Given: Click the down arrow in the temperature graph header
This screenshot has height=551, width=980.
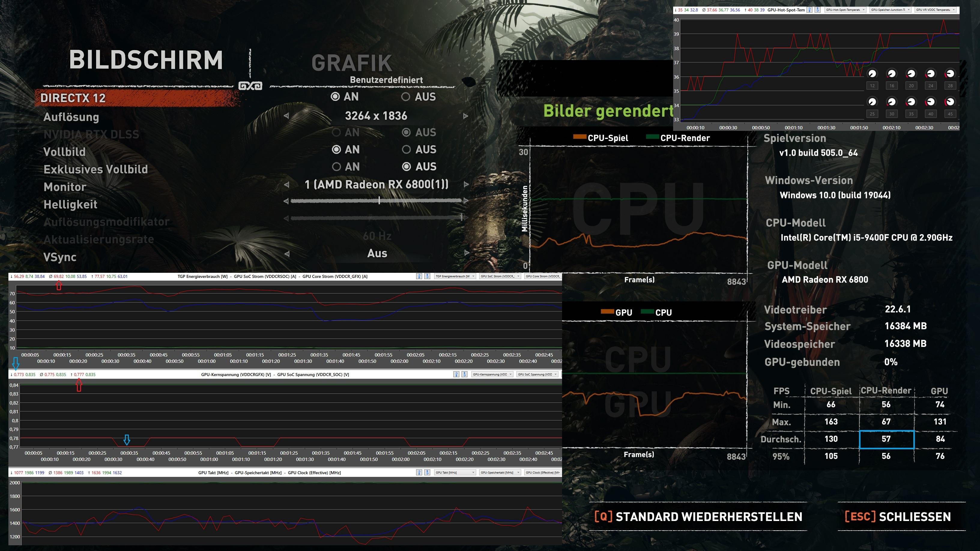Looking at the screenshot, I should pos(818,10).
